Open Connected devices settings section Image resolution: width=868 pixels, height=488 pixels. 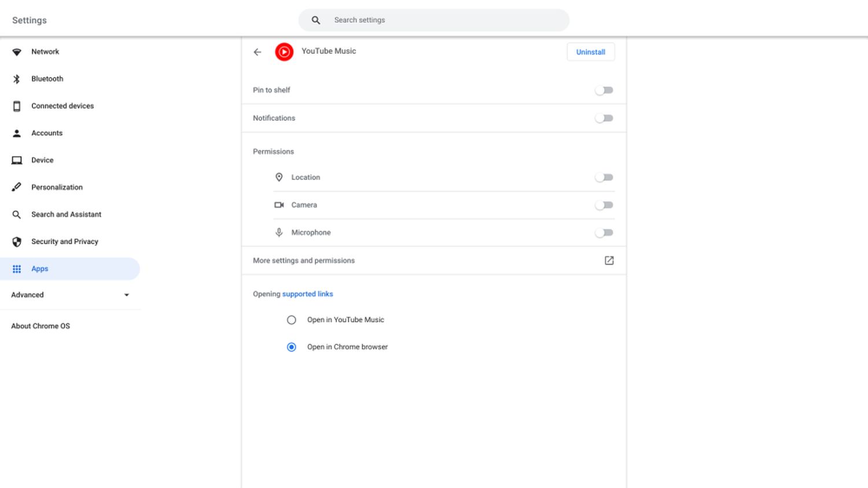[x=62, y=106]
